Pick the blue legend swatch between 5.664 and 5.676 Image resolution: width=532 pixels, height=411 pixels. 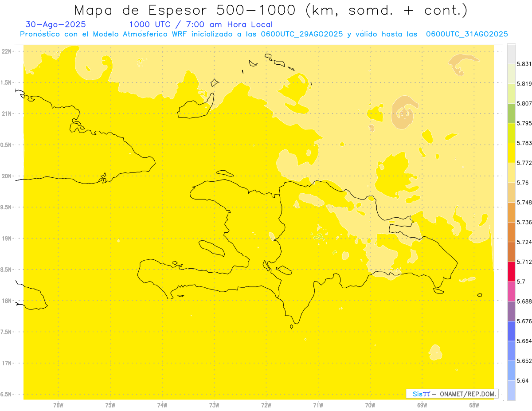[511, 331]
